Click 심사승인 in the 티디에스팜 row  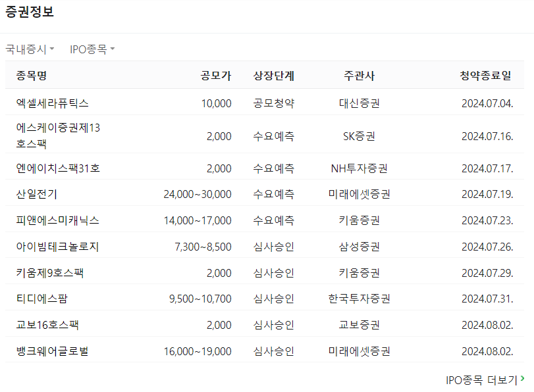click(273, 299)
